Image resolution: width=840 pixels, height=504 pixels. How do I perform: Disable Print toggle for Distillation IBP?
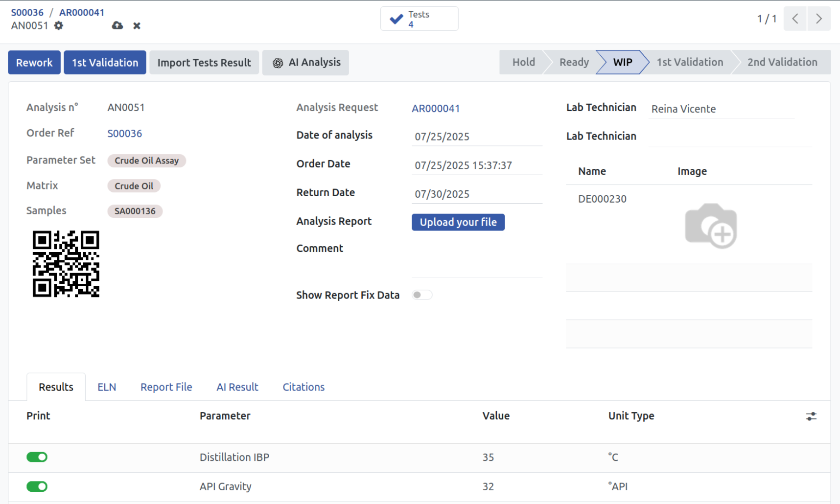(37, 457)
